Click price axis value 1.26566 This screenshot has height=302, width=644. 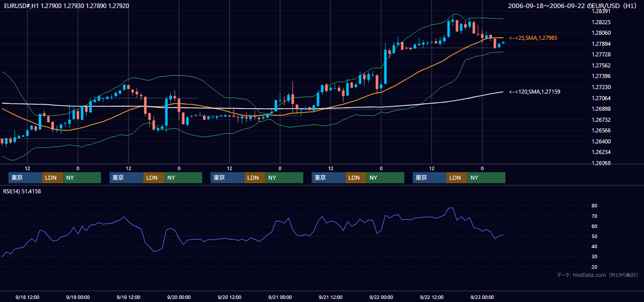click(601, 130)
